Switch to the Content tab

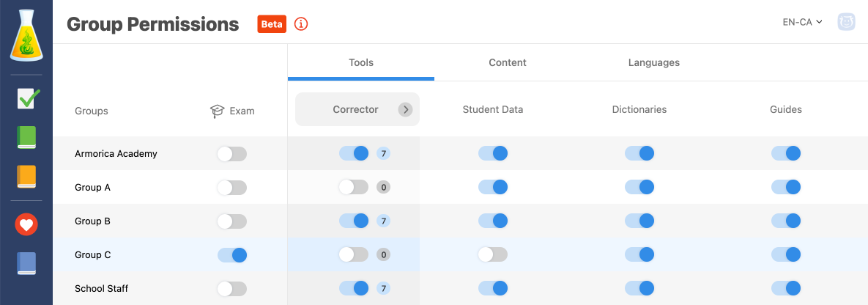tap(508, 63)
